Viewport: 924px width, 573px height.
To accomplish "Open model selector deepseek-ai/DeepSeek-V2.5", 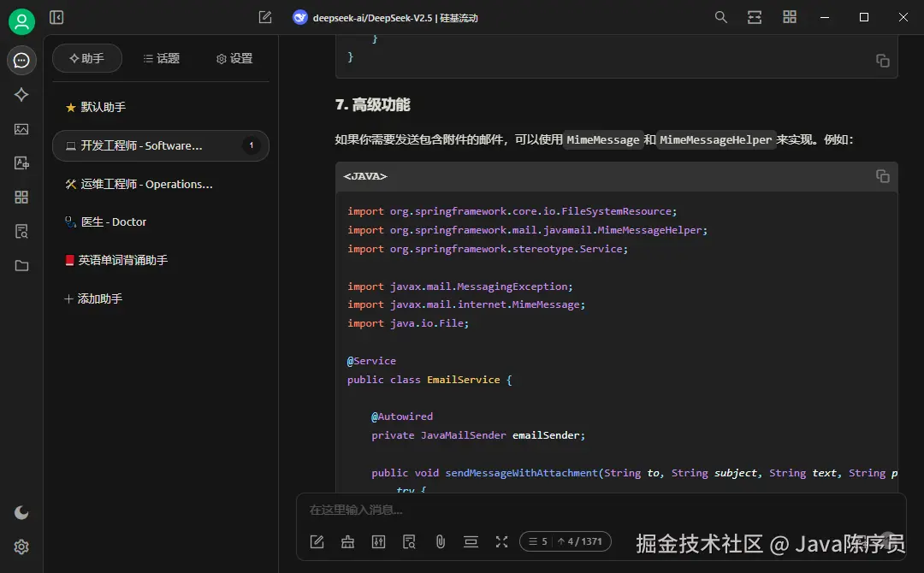I will pos(385,18).
